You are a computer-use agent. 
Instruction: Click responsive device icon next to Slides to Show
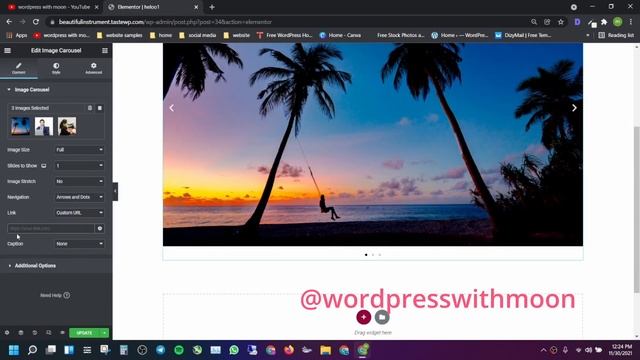tap(44, 166)
